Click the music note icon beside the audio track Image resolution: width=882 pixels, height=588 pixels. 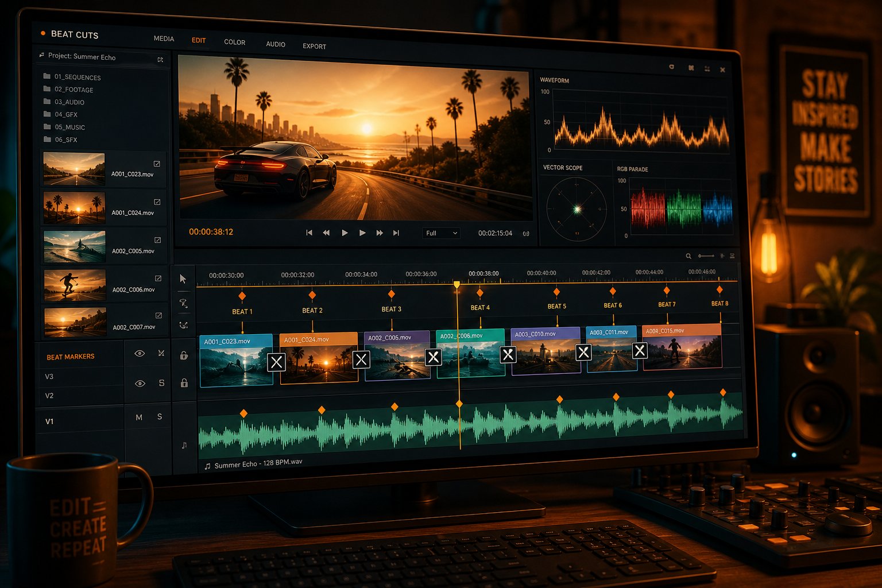coord(184,445)
